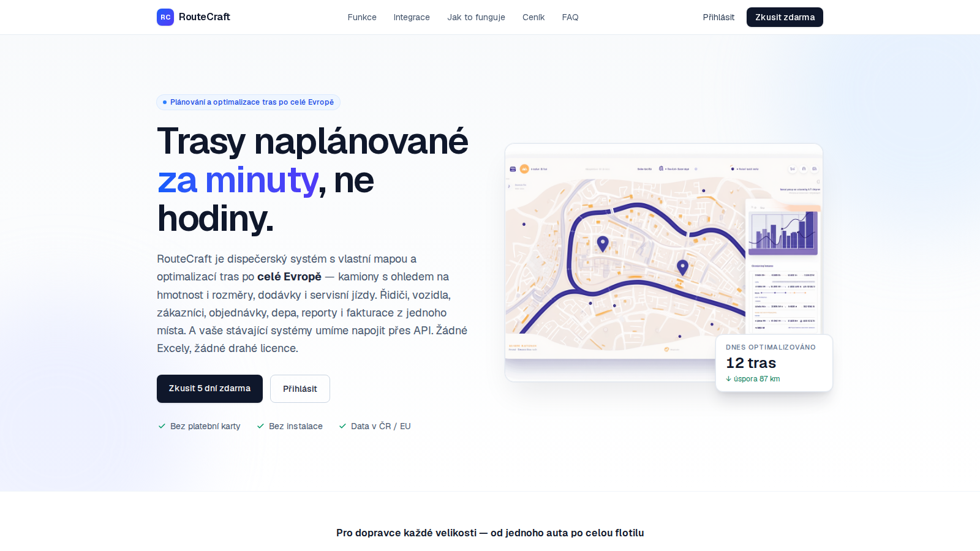This screenshot has width=980, height=551.
Task: Click the checkmark beside Data v ČR / EU
Action: click(x=342, y=426)
